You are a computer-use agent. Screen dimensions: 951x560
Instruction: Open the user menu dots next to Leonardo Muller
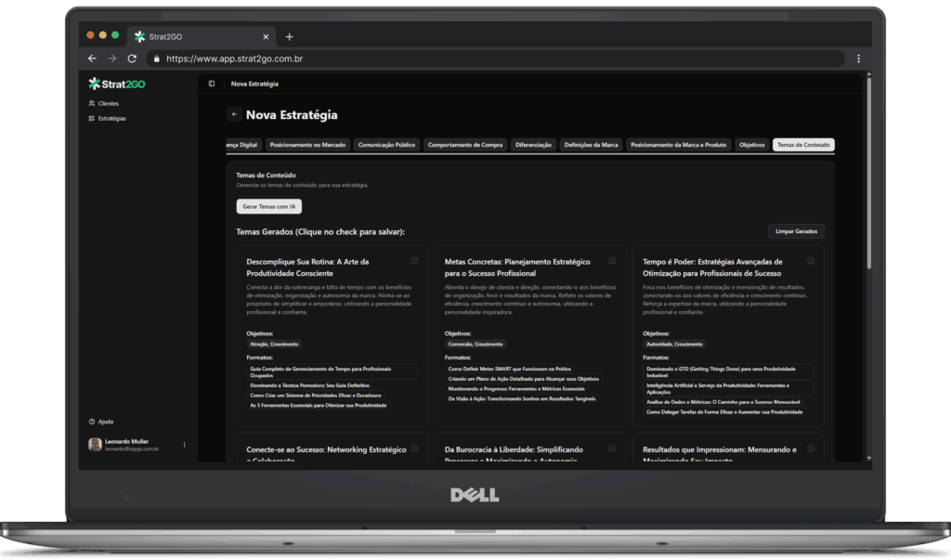(x=184, y=445)
